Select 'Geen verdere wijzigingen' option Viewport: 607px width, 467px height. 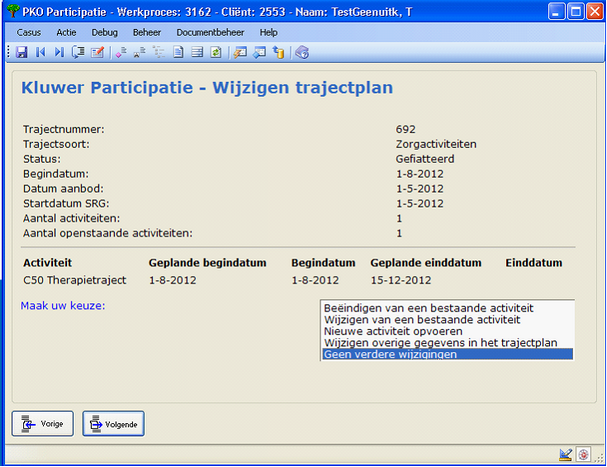pos(448,354)
